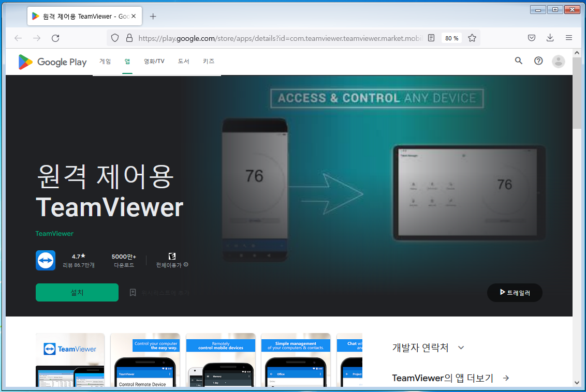This screenshot has width=586, height=392.
Task: Click the TeamViewer app icon
Action: (46, 260)
